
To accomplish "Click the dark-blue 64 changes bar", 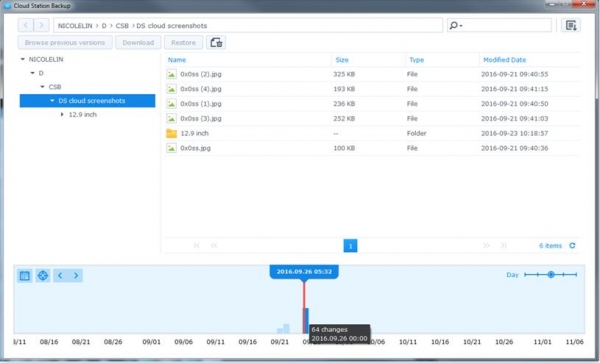I will pos(306,321).
